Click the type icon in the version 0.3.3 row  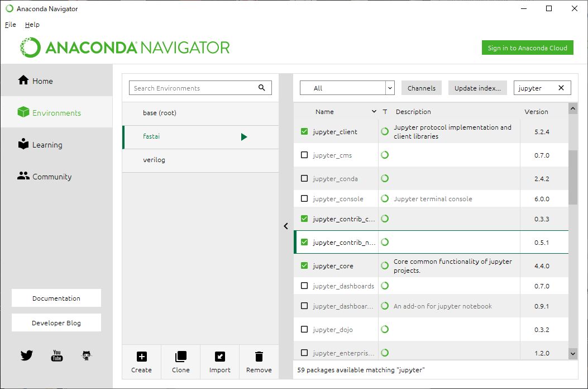[x=385, y=219]
